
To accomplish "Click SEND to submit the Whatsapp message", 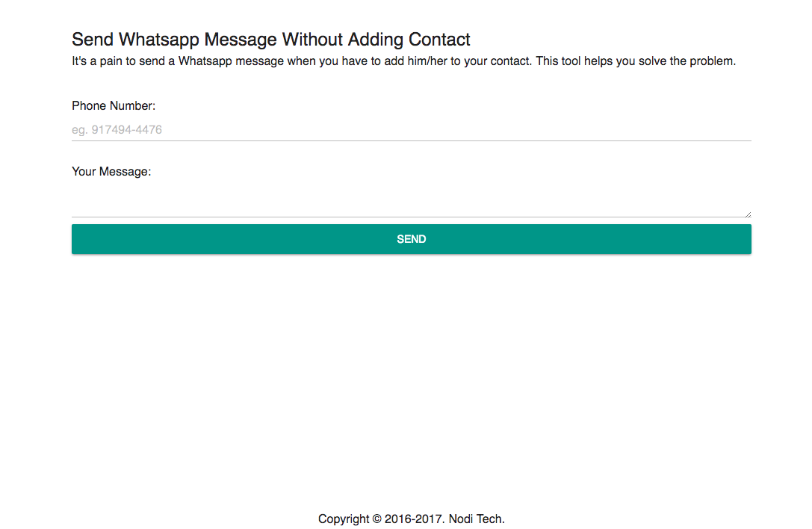I will pos(411,238).
